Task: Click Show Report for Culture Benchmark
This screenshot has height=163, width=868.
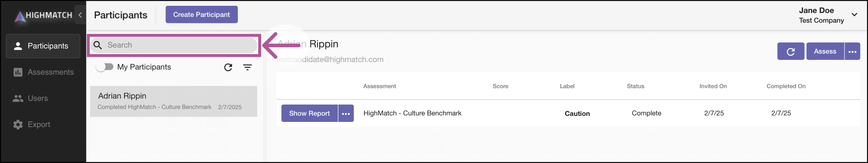Action: 309,113
